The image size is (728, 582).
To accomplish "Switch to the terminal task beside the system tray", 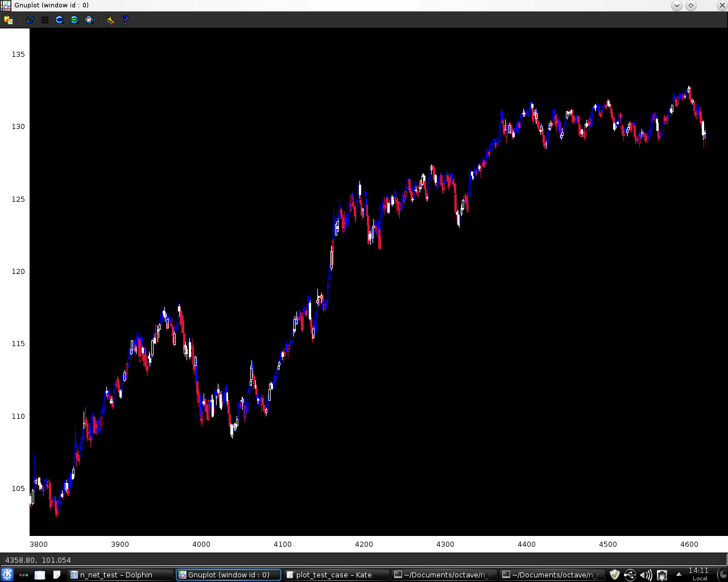I will (552, 575).
